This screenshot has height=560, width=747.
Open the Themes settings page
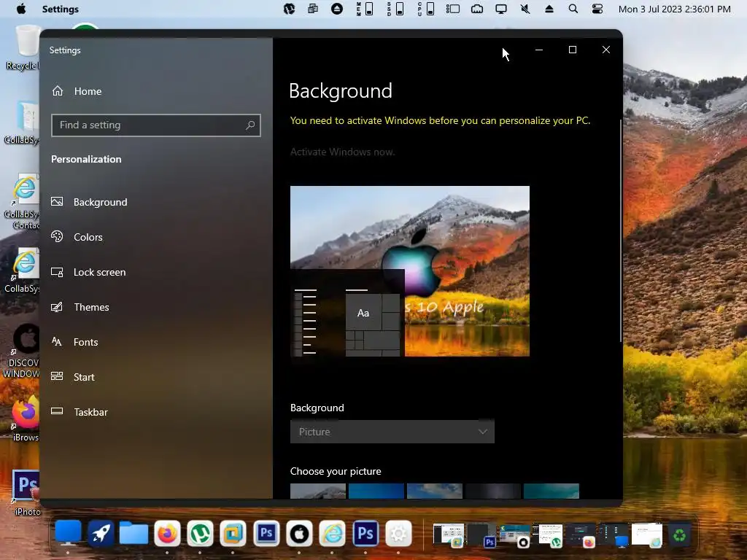[x=80, y=307]
